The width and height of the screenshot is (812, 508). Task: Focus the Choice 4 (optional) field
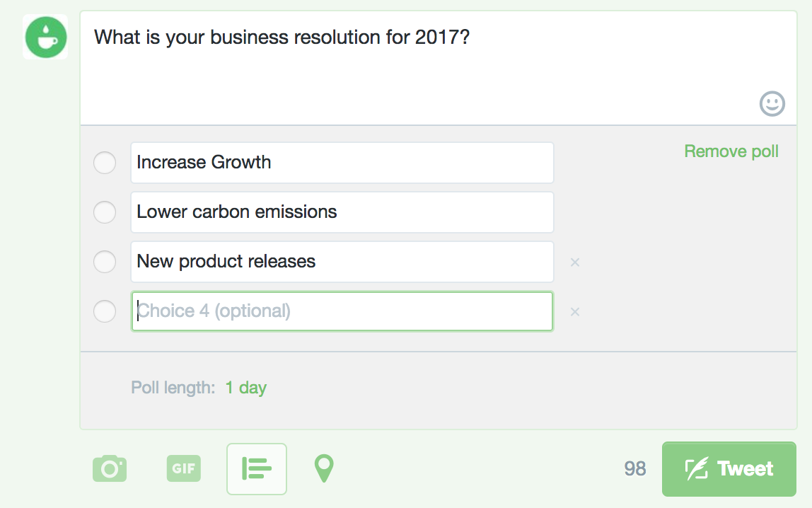342,311
